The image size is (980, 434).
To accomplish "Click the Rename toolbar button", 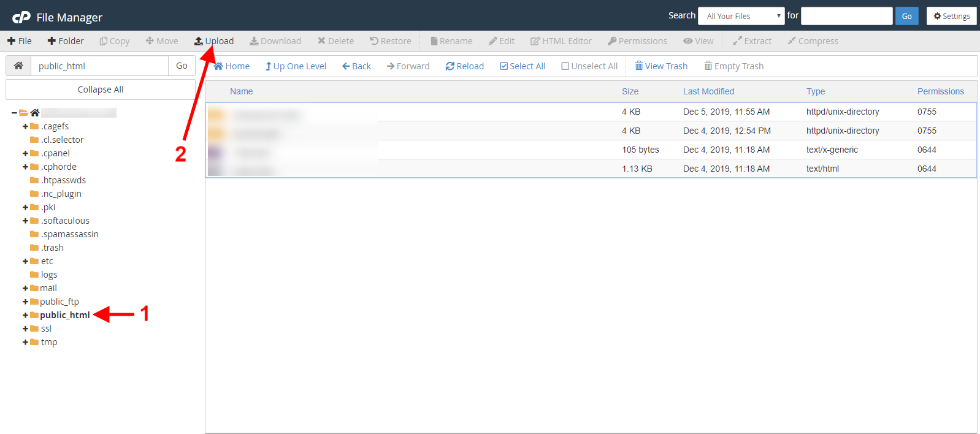I will [x=451, y=41].
